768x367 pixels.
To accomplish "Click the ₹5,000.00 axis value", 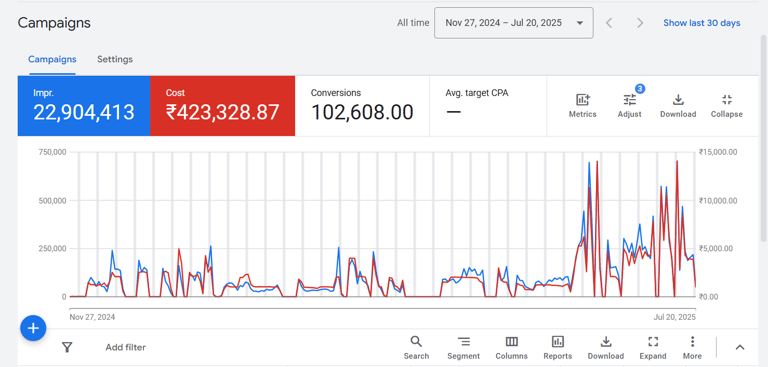I will point(716,248).
